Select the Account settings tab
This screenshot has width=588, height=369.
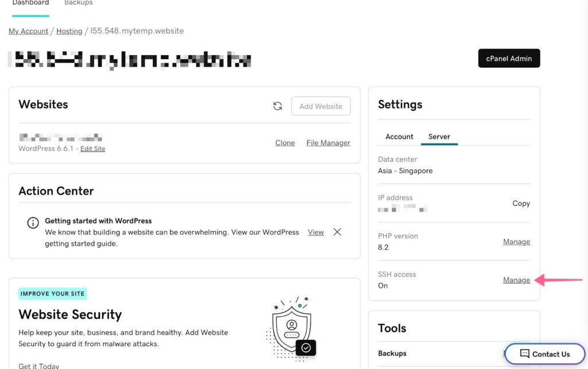[399, 137]
